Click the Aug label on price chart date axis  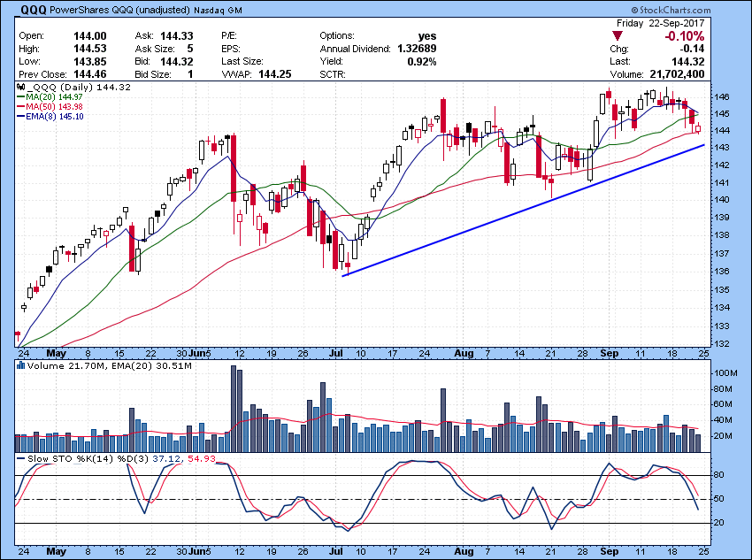[x=464, y=353]
